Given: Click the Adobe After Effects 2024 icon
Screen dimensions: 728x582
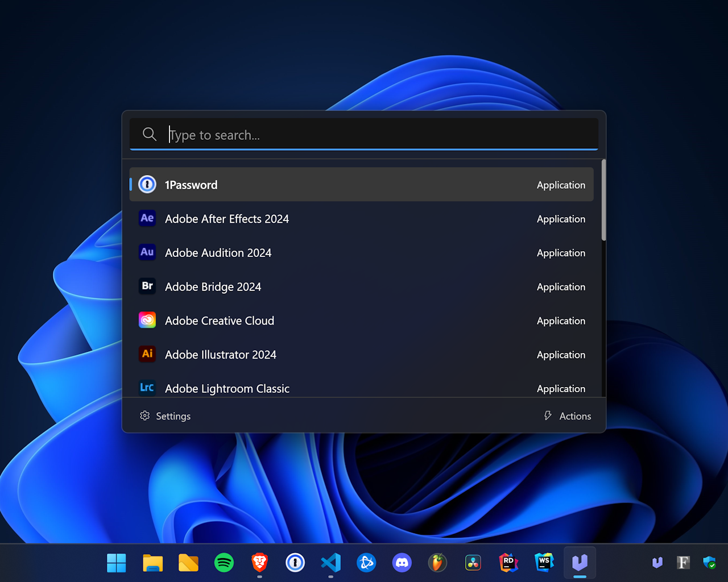Looking at the screenshot, I should pos(147,218).
